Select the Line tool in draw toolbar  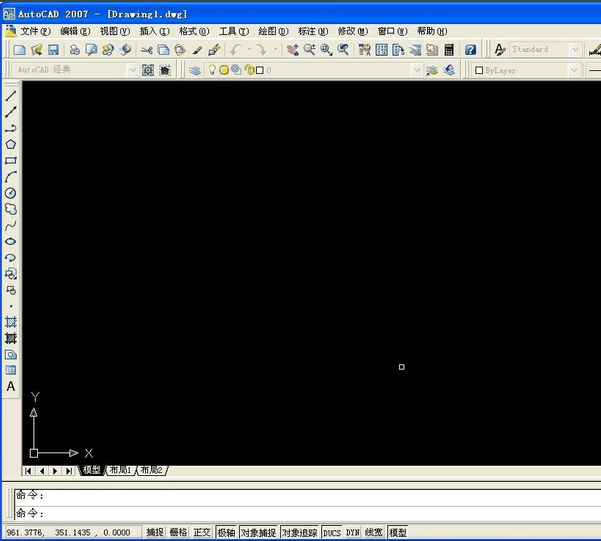[11, 96]
